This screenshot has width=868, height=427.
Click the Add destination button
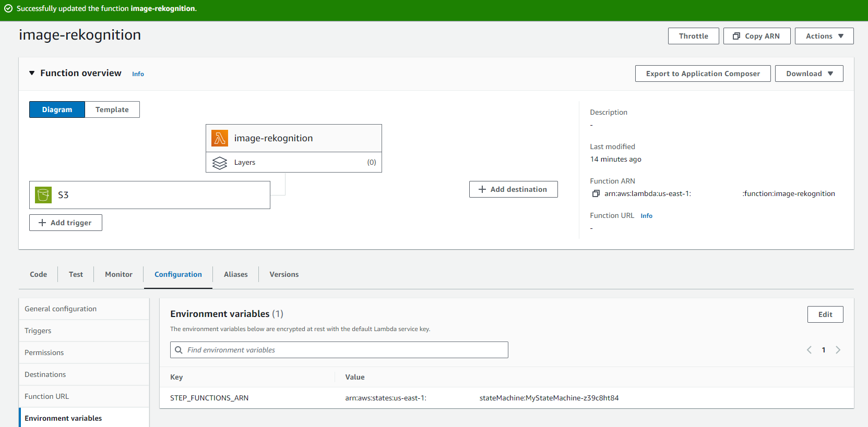tap(513, 189)
